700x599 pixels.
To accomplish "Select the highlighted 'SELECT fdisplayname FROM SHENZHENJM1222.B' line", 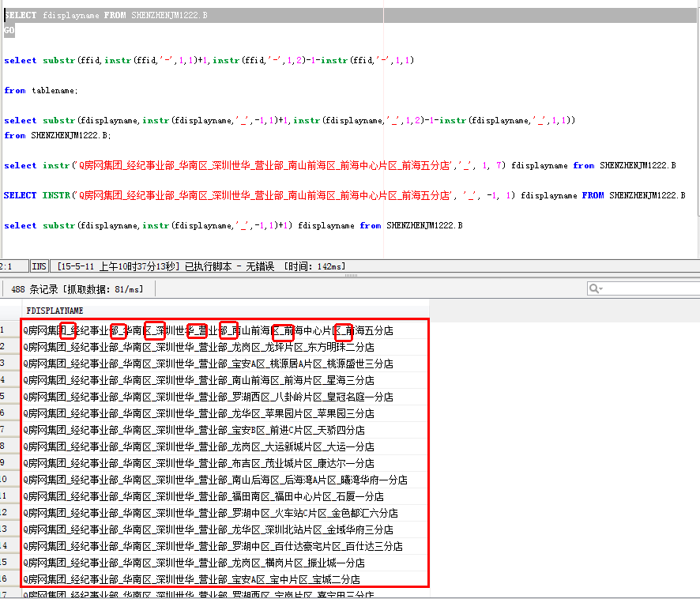I will [x=105, y=15].
